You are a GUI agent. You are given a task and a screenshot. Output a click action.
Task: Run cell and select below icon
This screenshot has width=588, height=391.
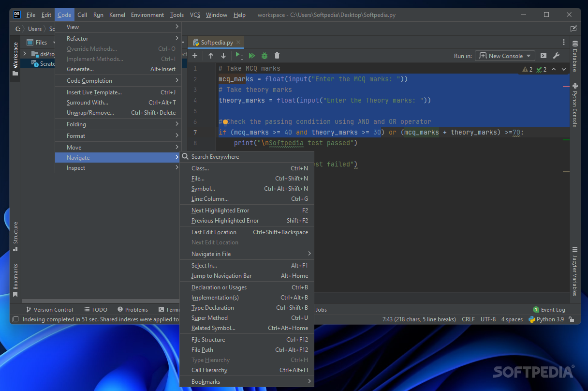pyautogui.click(x=239, y=56)
